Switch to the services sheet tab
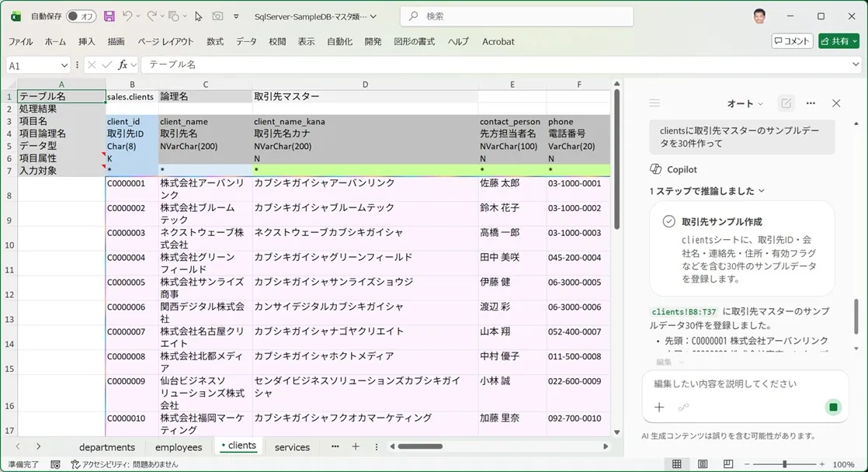The image size is (868, 472). pos(292,447)
